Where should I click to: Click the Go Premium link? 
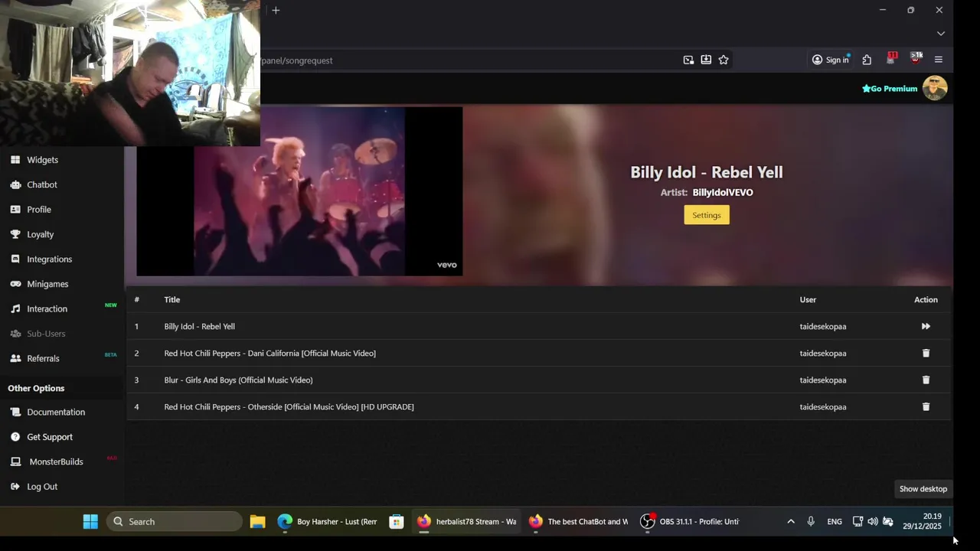pyautogui.click(x=890, y=89)
